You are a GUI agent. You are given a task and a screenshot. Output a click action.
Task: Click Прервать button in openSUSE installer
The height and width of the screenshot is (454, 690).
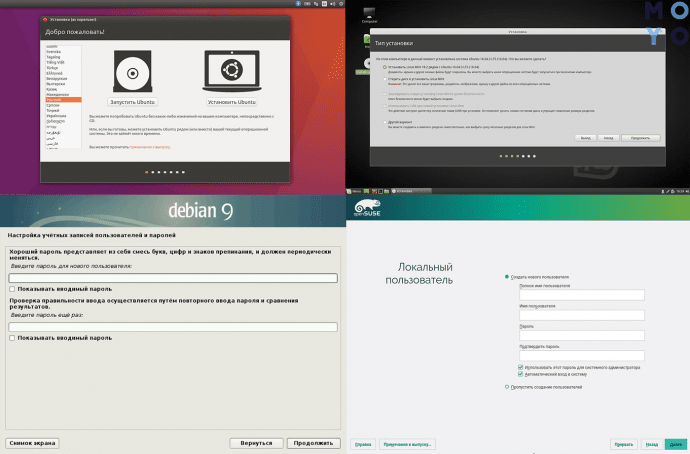coord(624,444)
